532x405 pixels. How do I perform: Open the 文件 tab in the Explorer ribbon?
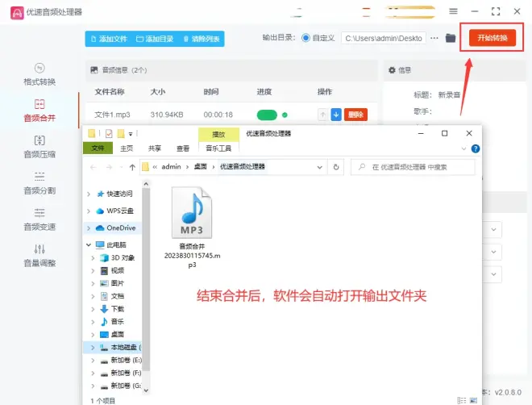pyautogui.click(x=98, y=148)
